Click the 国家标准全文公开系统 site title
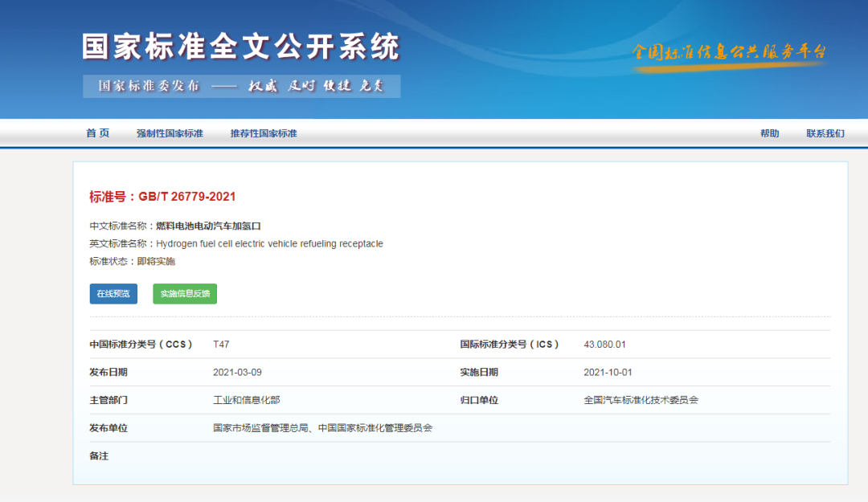 pyautogui.click(x=240, y=47)
